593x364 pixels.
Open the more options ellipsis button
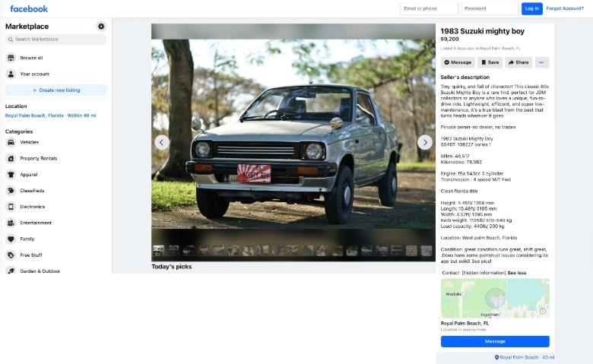pyautogui.click(x=541, y=62)
